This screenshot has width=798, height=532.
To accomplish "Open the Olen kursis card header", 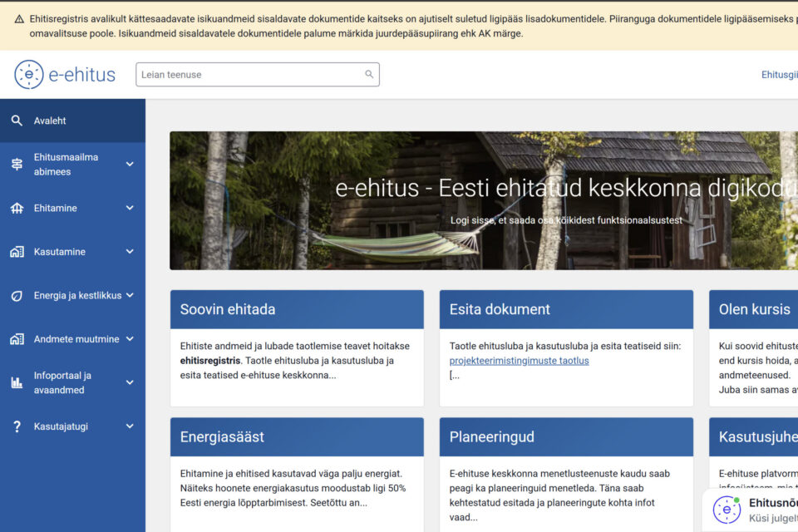I will point(754,309).
